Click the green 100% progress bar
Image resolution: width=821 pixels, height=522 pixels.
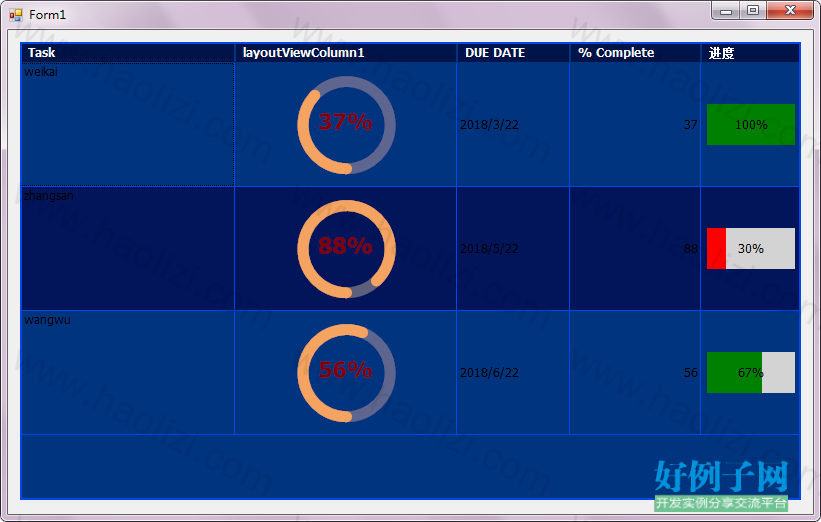[751, 125]
